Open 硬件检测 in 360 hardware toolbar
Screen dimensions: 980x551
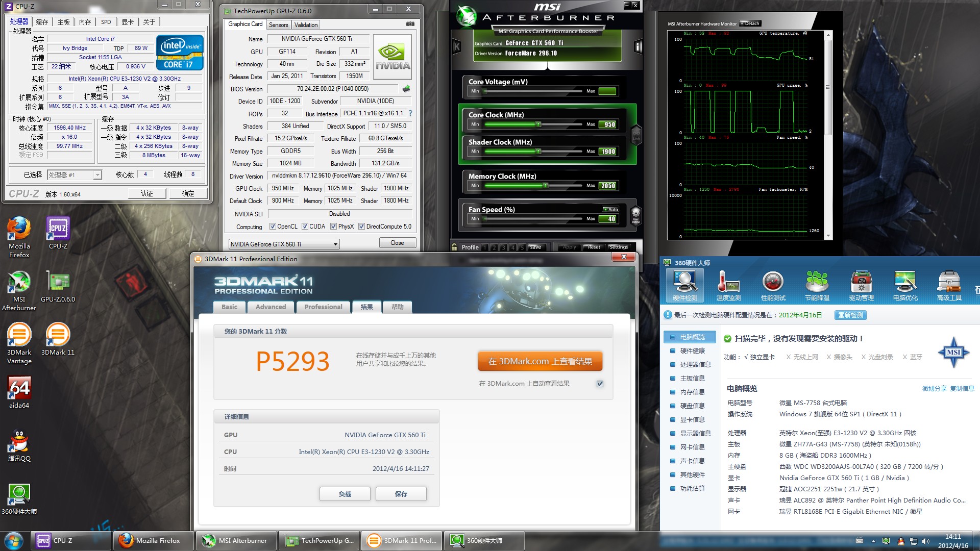tap(684, 285)
